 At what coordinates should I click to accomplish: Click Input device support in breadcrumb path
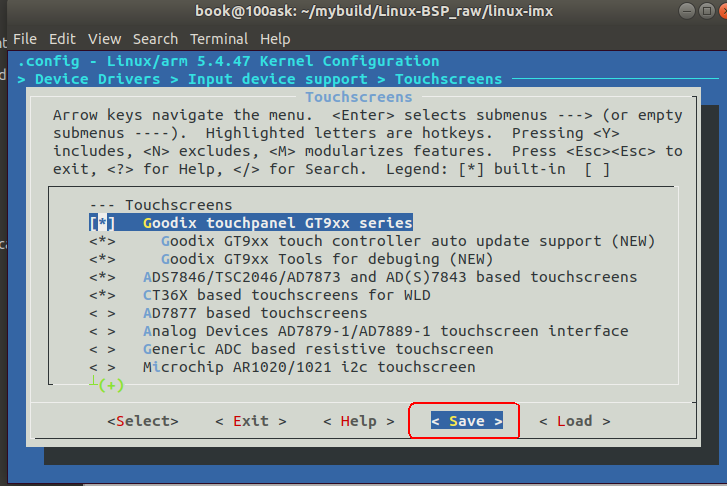pos(278,79)
